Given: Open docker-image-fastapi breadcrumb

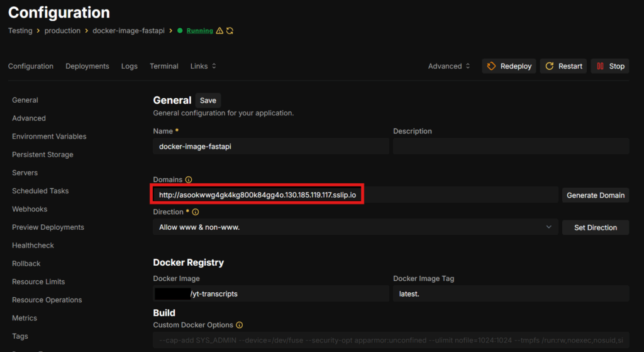Looking at the screenshot, I should 128,31.
